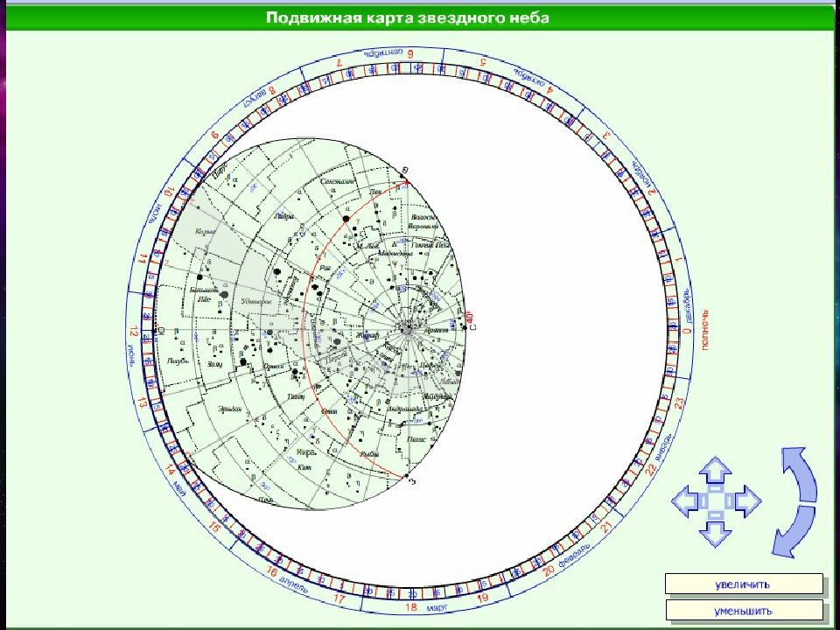Zoom in with the 'увеличить' button
Viewport: 840px width, 630px height.
point(744,584)
